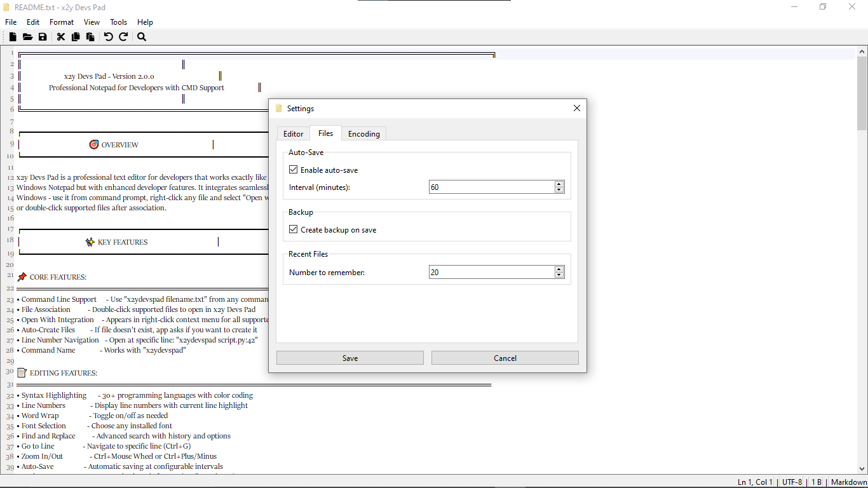Undo the last action via toolbar
The width and height of the screenshot is (868, 488).
pos(109,37)
